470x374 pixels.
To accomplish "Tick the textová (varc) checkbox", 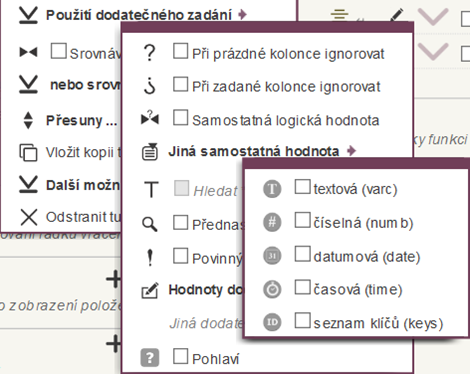I will coord(302,187).
